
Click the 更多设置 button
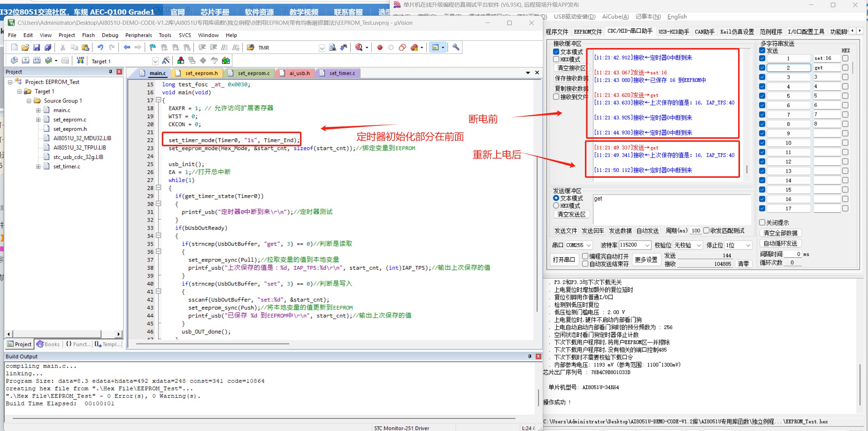(646, 260)
